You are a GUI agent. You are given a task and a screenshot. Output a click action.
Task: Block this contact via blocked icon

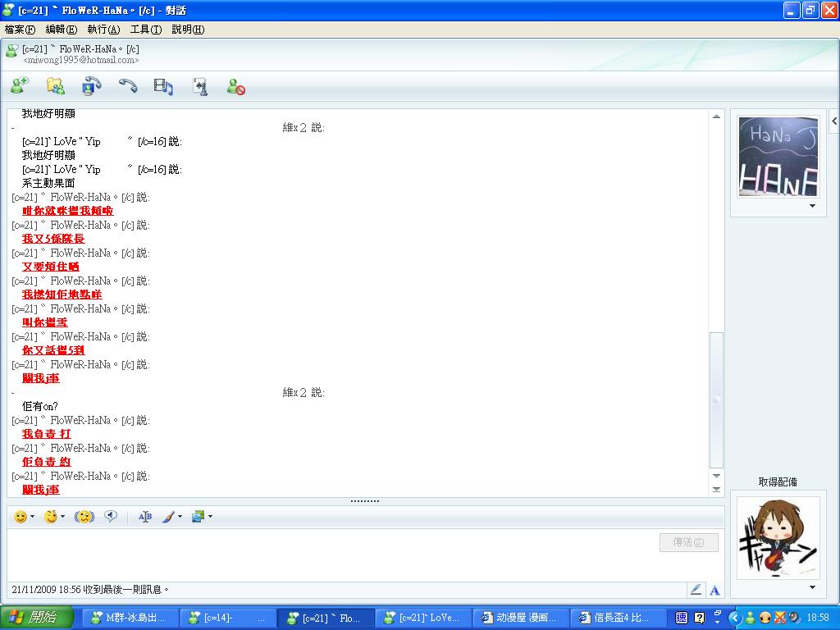pos(236,86)
